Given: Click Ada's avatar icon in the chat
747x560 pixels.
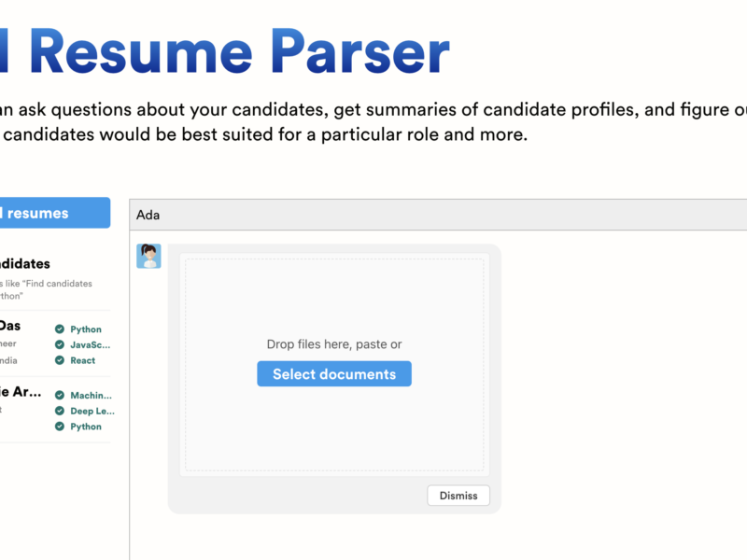Looking at the screenshot, I should (x=148, y=256).
